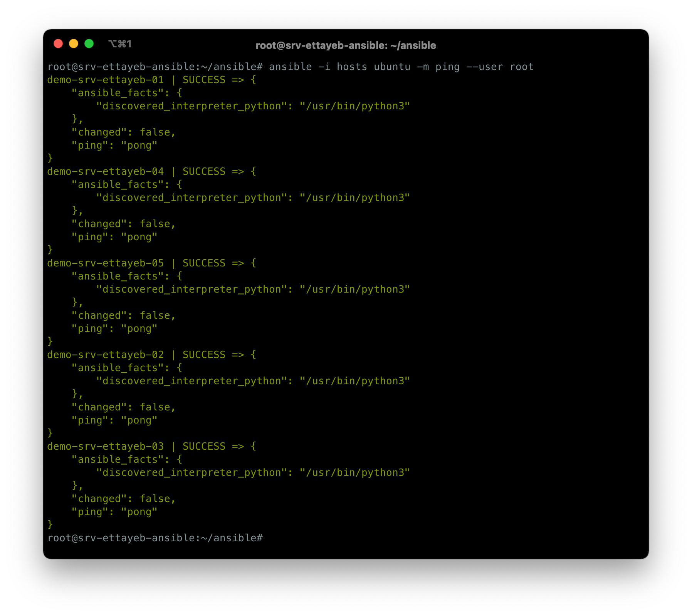Click "changed": false under demo-srv-ettayeb-05
The height and width of the screenshot is (616, 692).
pyautogui.click(x=124, y=316)
